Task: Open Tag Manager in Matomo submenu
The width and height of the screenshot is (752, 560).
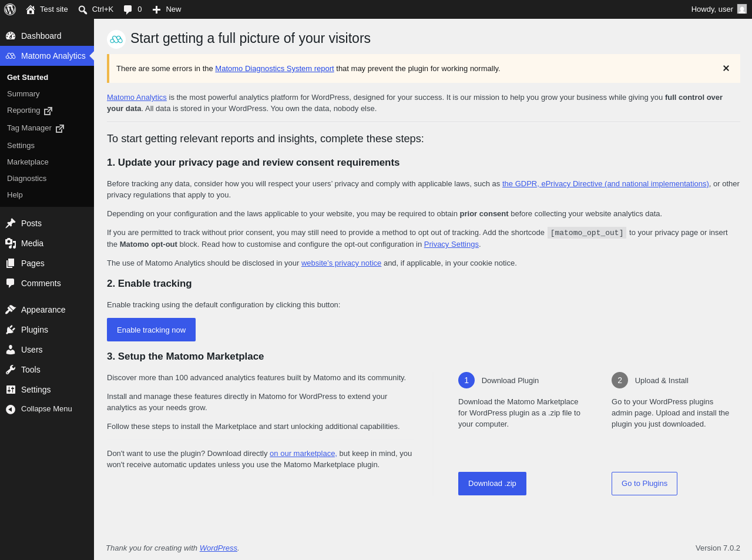Action: click(35, 128)
